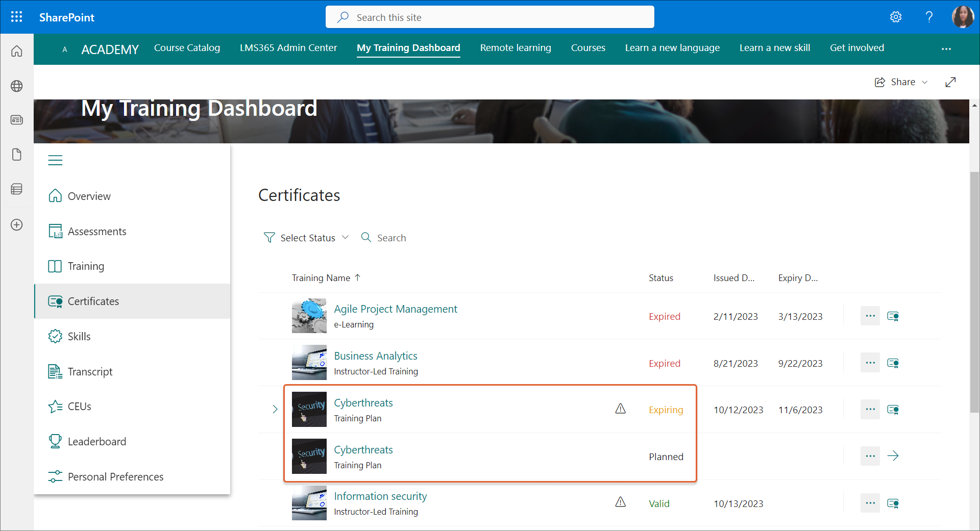
Task: Show more navigation items via ellipsis
Action: [946, 48]
